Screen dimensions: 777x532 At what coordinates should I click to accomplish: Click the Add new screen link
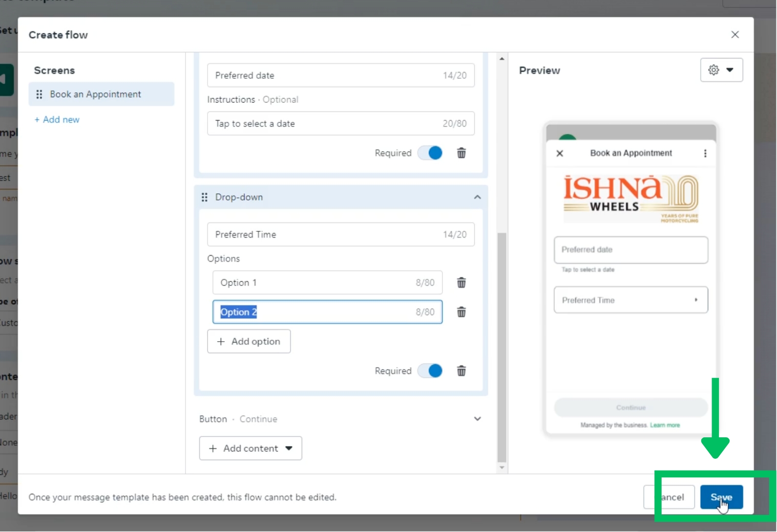coord(57,120)
